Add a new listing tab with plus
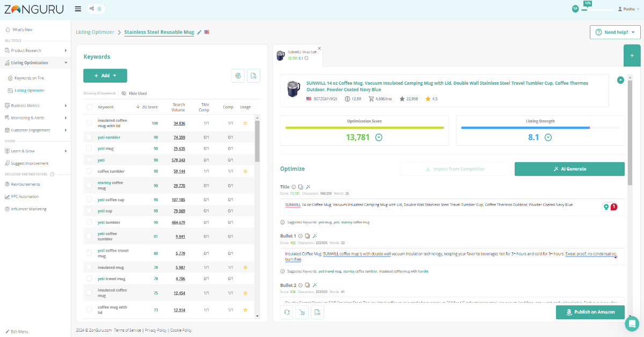The width and height of the screenshot is (644, 337). 632,55
